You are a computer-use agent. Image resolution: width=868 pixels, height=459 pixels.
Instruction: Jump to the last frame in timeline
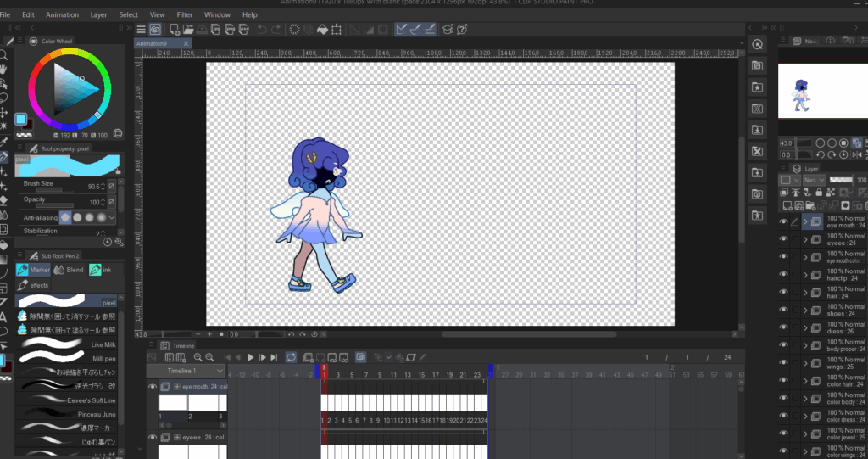point(275,357)
